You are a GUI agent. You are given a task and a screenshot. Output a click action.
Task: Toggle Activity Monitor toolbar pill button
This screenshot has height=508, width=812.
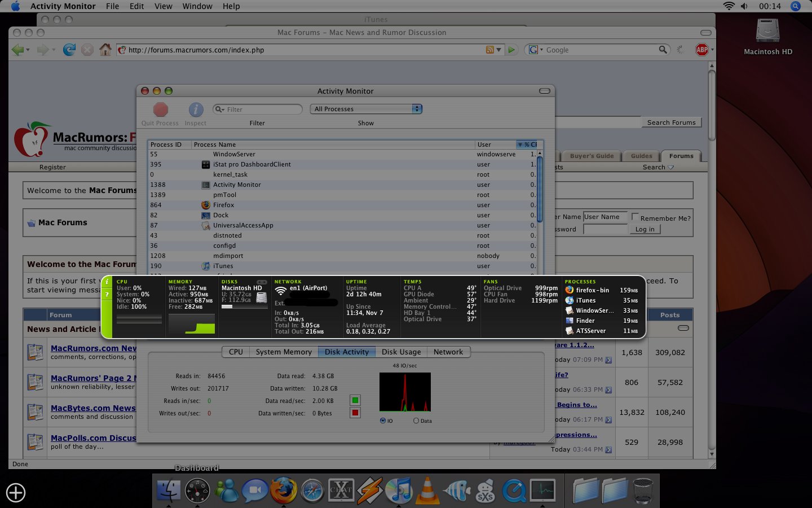(545, 91)
